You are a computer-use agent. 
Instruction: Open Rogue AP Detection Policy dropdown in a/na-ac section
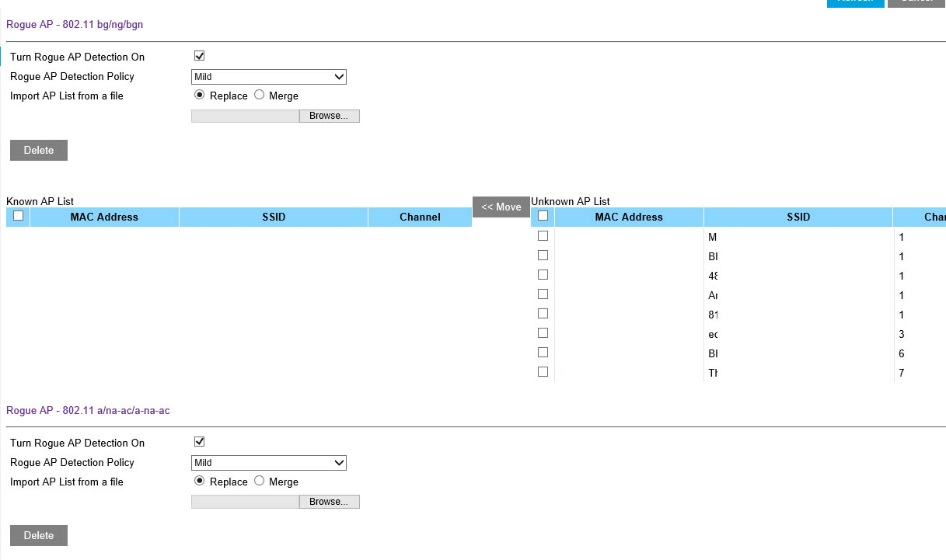pyautogui.click(x=269, y=463)
